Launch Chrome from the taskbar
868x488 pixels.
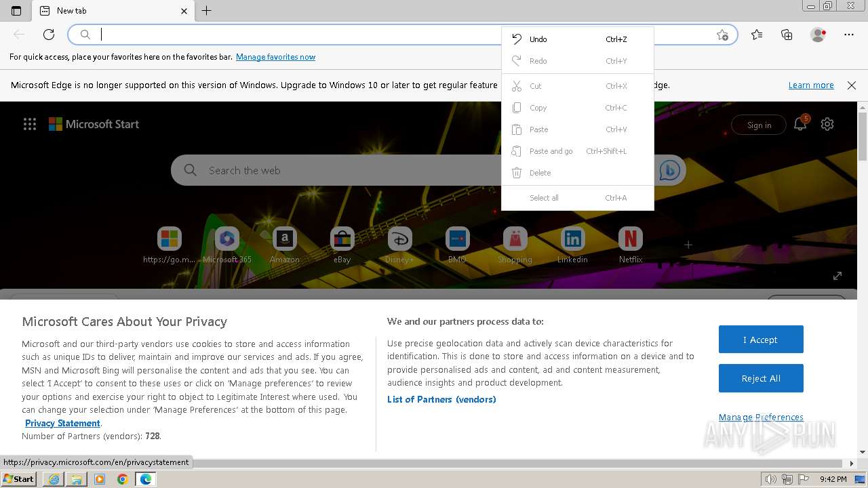tap(123, 479)
